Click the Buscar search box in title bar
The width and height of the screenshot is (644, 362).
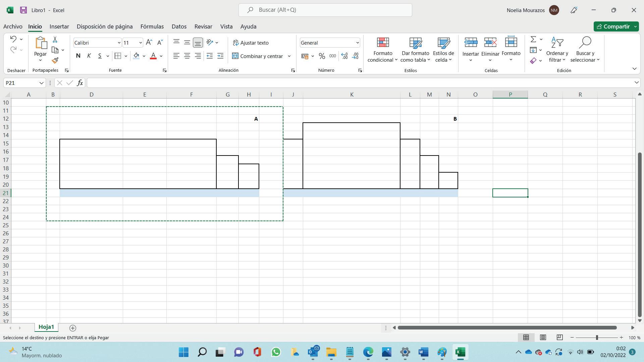325,10
